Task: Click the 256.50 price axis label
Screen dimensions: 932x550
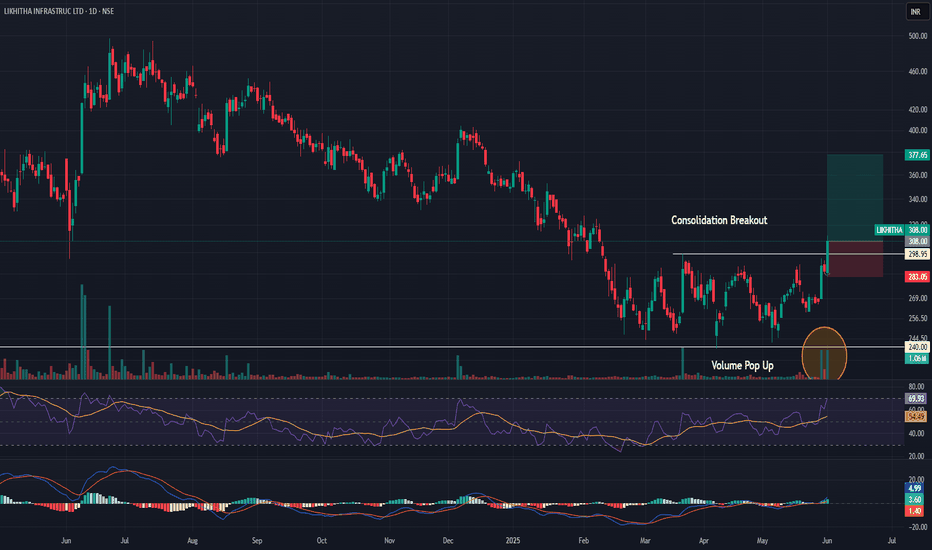Action: pos(917,319)
